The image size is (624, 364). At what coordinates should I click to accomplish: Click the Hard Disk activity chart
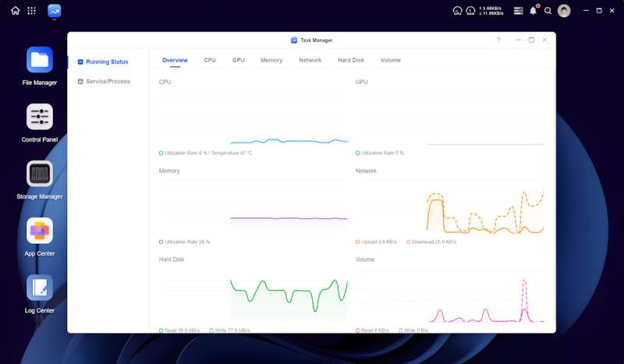pos(253,295)
